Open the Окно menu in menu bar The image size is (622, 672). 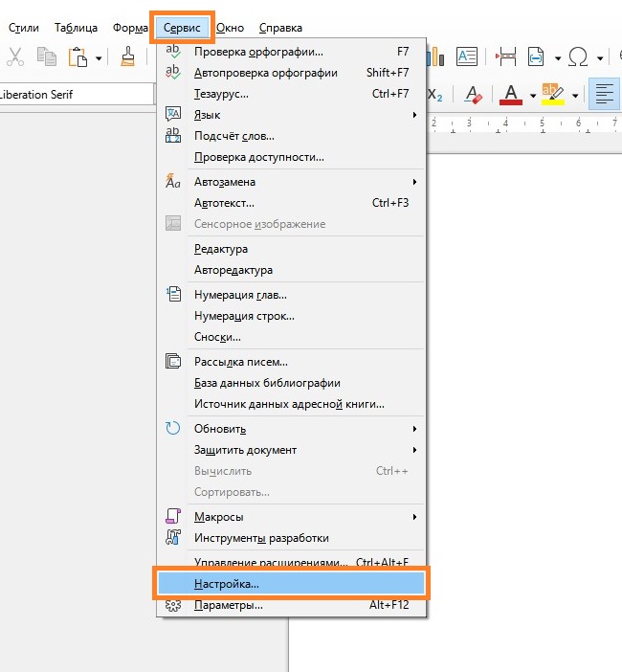[x=230, y=28]
